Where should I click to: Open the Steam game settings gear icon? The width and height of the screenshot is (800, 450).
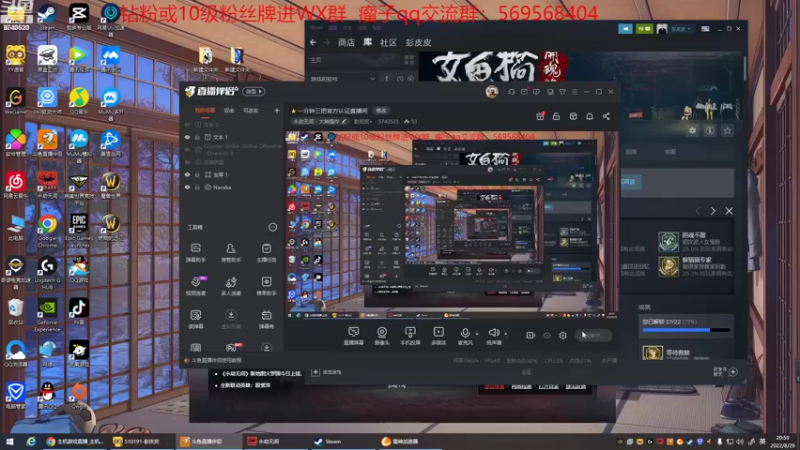[x=692, y=131]
